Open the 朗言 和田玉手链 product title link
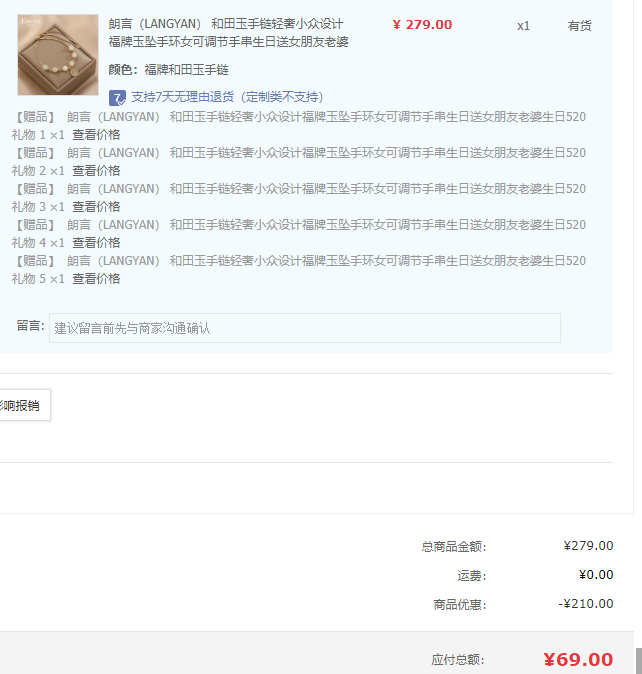Screen dimensions: 642x674 point(228,33)
